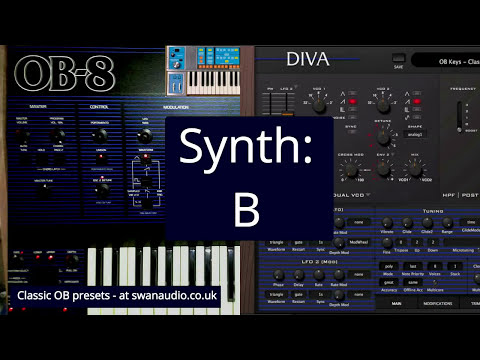Open the same Offline Acc dropdown
The height and width of the screenshot is (360, 480).
pos(413,282)
